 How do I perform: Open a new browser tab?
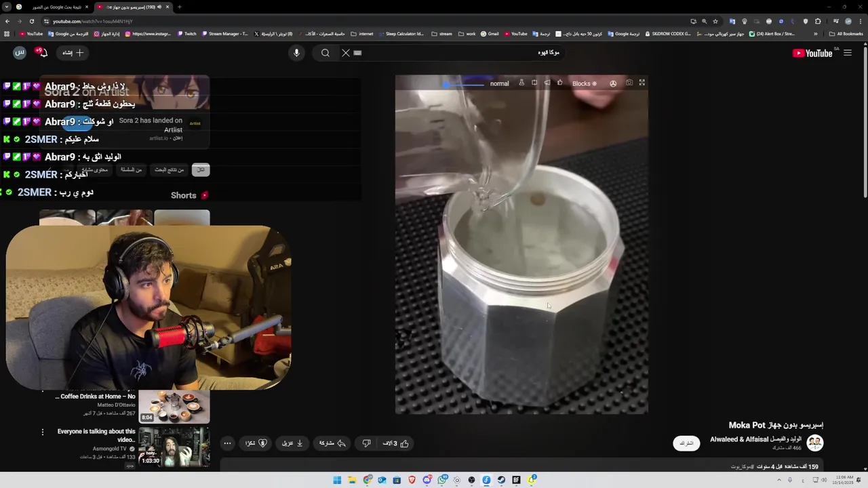pyautogui.click(x=179, y=7)
